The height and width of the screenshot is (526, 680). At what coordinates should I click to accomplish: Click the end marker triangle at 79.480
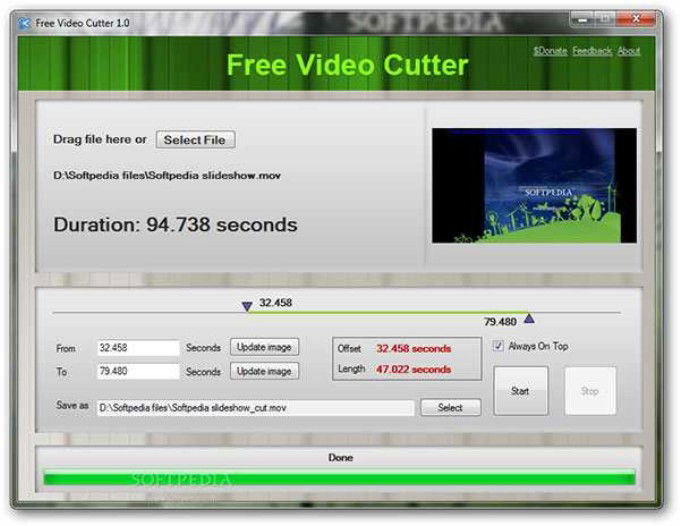[529, 319]
